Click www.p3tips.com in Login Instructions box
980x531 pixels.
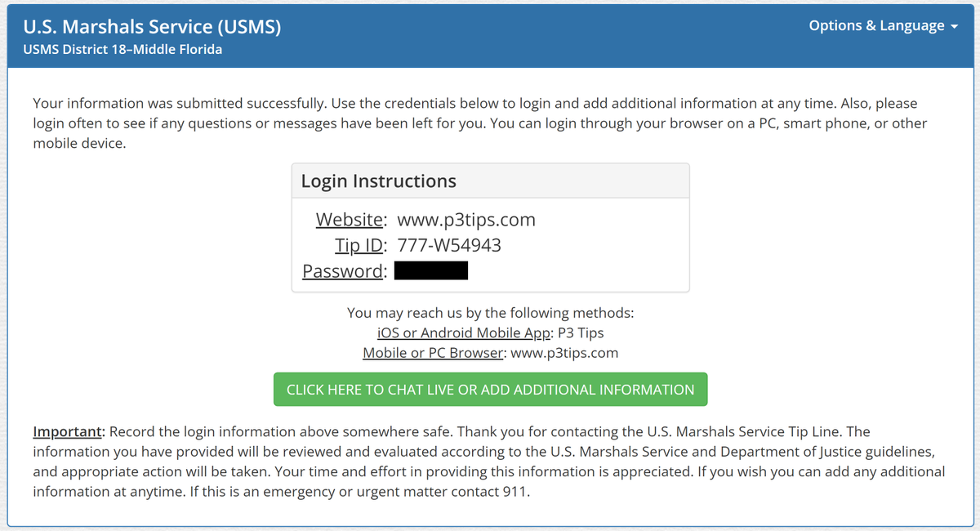pos(465,220)
